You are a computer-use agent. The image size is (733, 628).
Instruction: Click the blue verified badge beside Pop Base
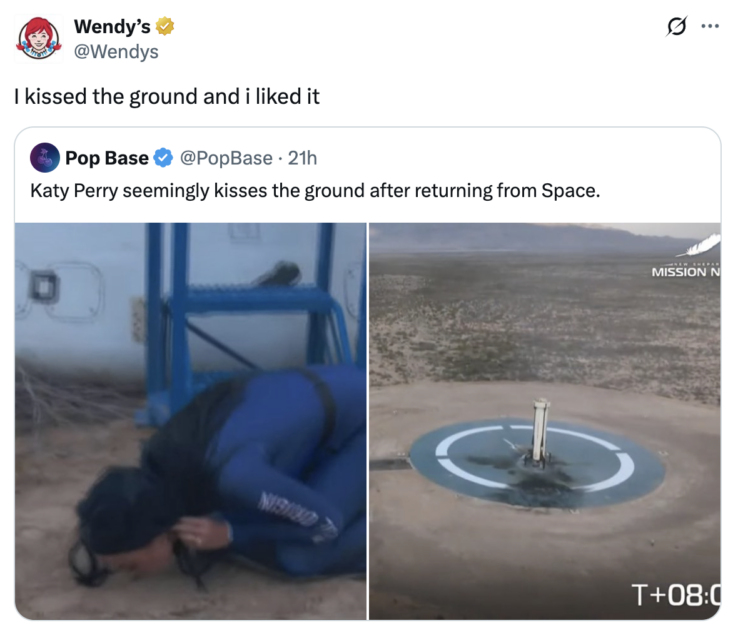click(163, 158)
